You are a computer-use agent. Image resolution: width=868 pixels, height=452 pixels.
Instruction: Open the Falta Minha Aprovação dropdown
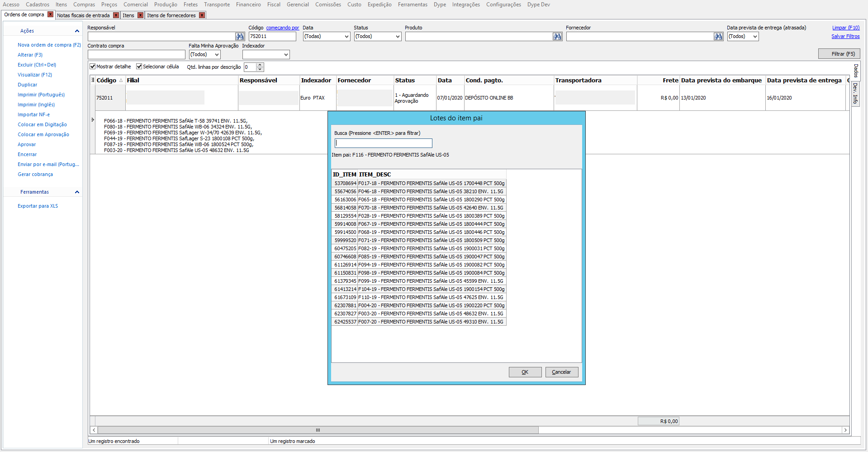(217, 55)
